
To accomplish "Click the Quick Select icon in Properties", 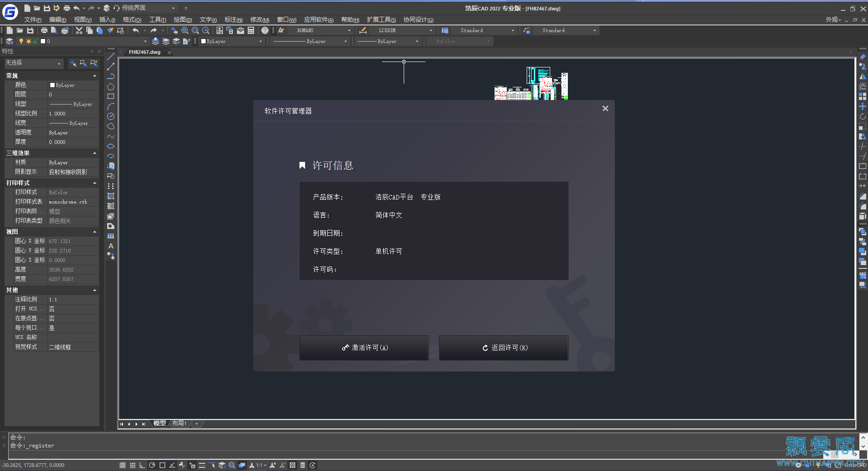I will [x=94, y=63].
